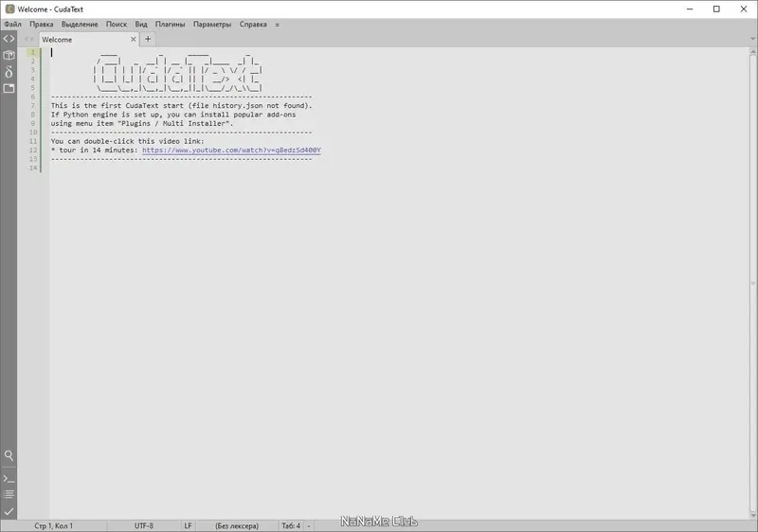Open the Параметры menu
The height and width of the screenshot is (532, 758).
(x=211, y=24)
